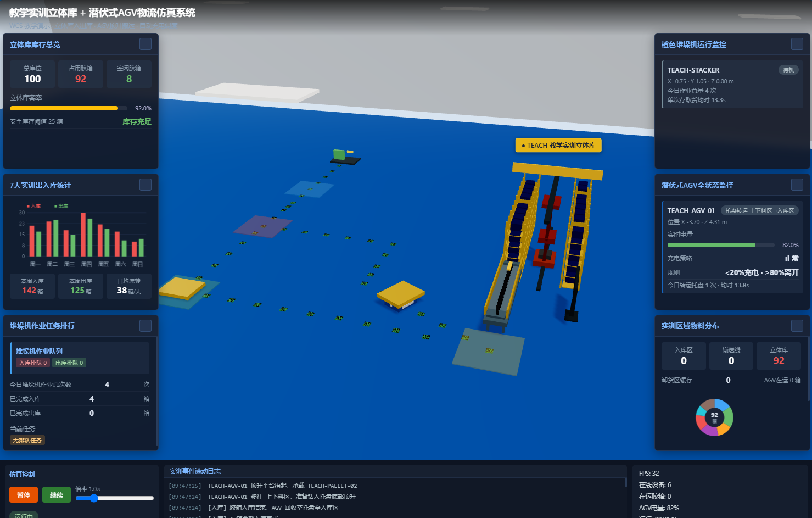The height and width of the screenshot is (518, 812).
Task: Click the 库存充足 status text
Action: [137, 121]
